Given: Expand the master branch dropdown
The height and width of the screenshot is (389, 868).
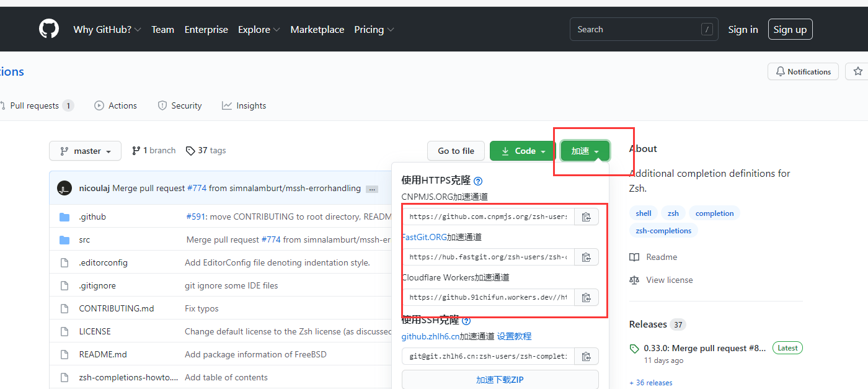Looking at the screenshot, I should 85,150.
